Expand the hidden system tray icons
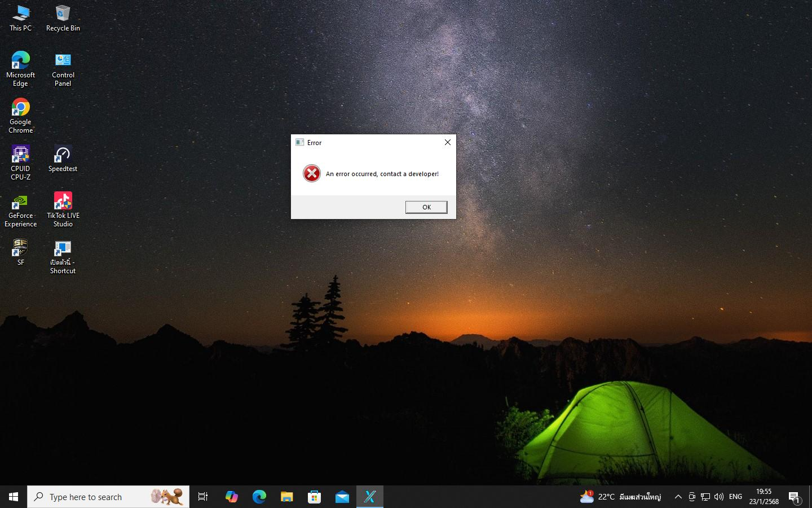This screenshot has height=508, width=812. click(678, 497)
